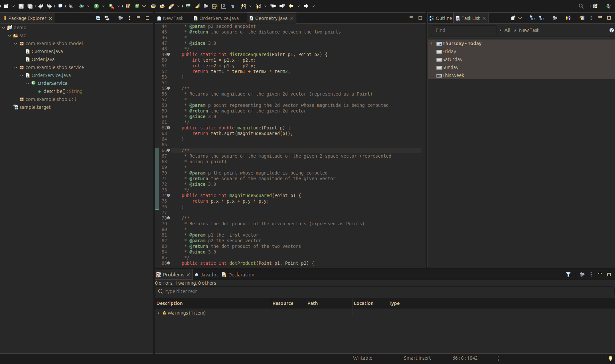
Task: Click the New wizard icon in main toolbar
Action: pyautogui.click(x=6, y=6)
